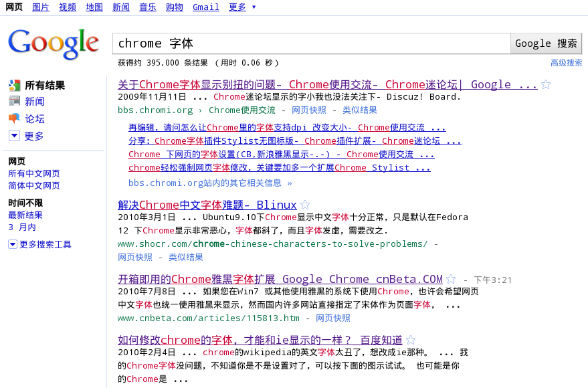Select 新闻 label in left sidebar
This screenshot has height=388, width=588.
(35, 102)
